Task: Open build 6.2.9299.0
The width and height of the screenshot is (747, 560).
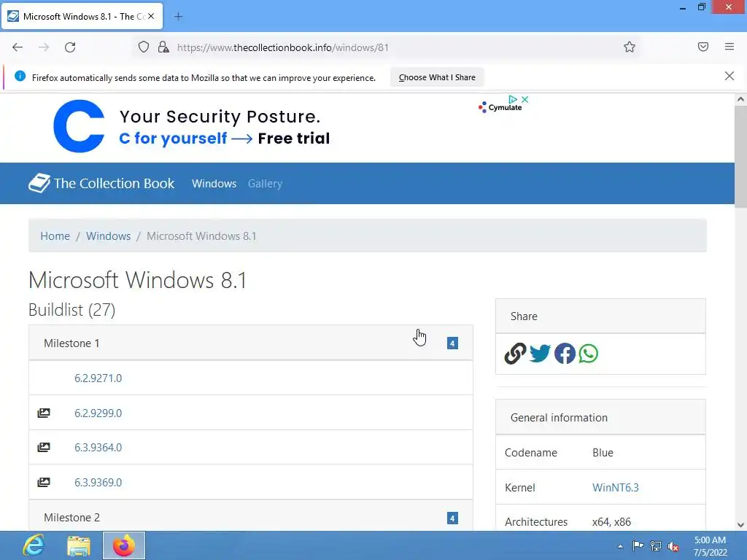Action: 98,413
